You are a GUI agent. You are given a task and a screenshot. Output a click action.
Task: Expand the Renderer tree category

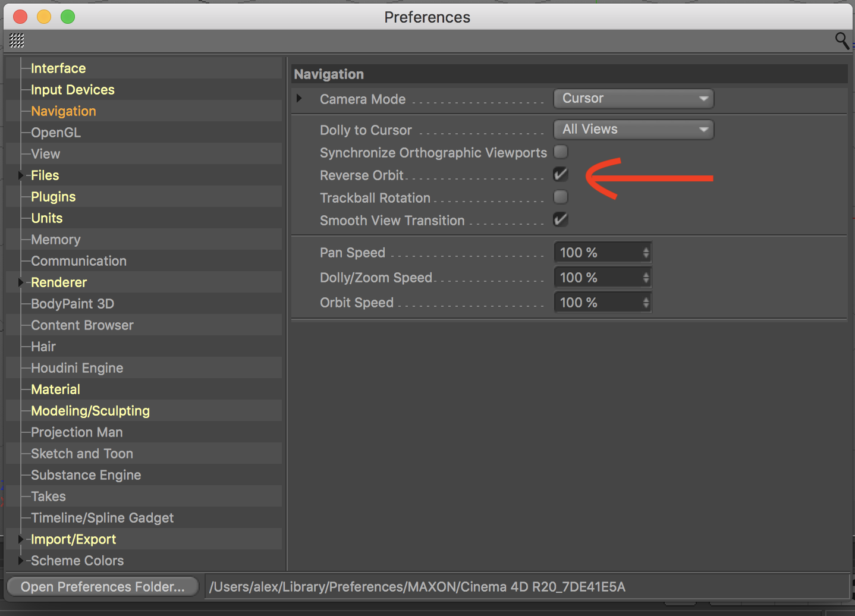coord(21,282)
